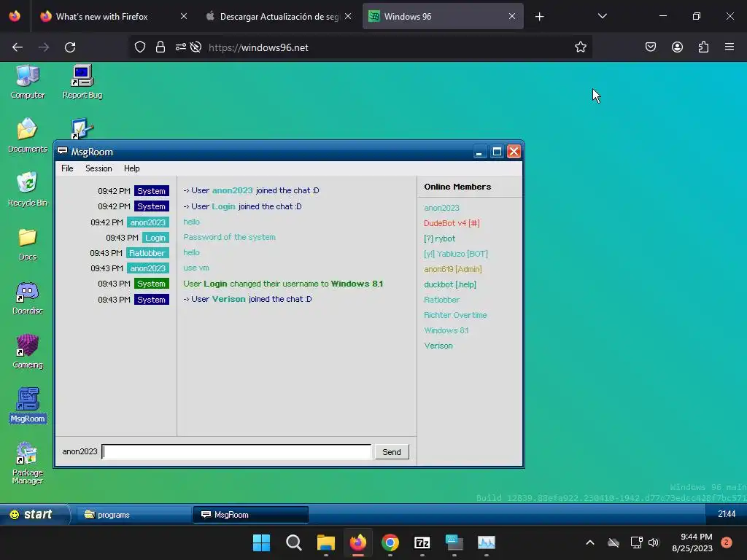The image size is (747, 560).
Task: Select duckbot [.help] member
Action: pos(449,284)
